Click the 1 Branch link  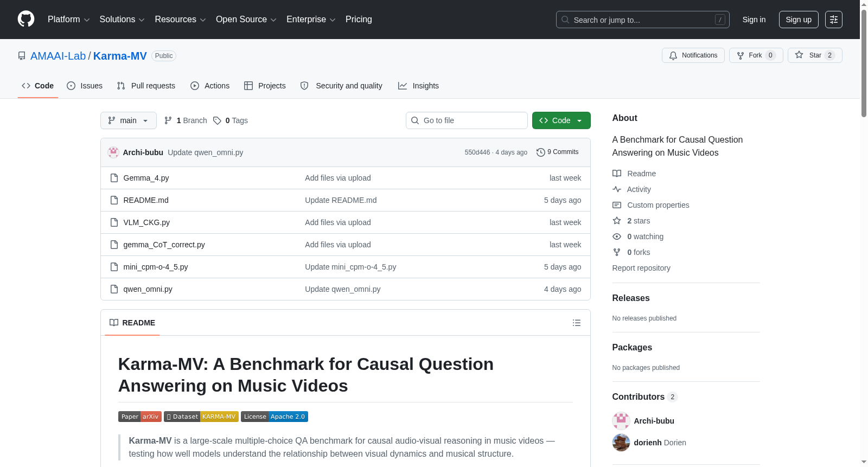tap(186, 120)
